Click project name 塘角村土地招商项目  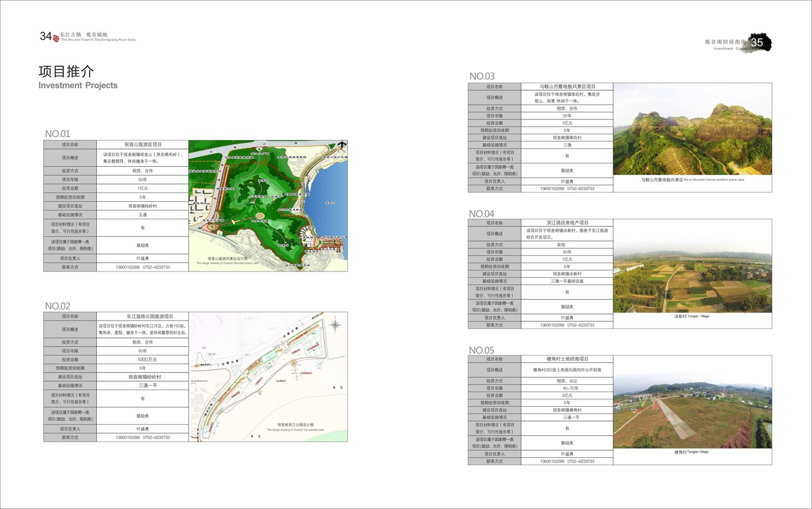(567, 359)
